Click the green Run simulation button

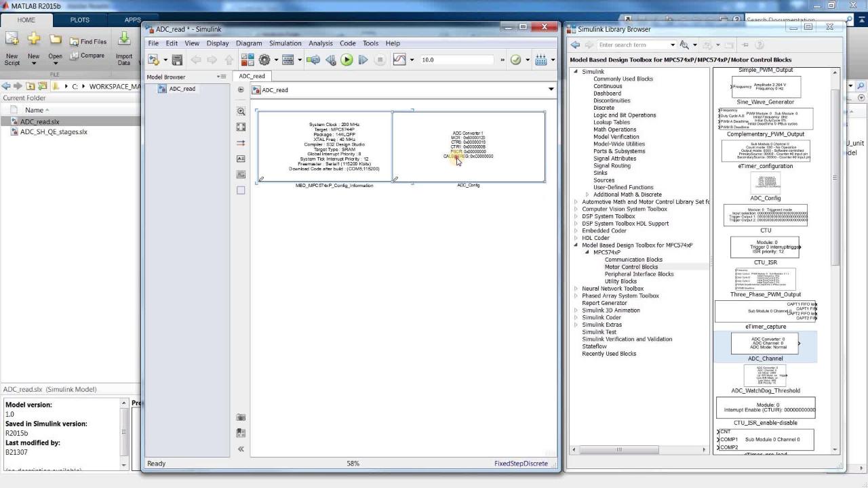[x=347, y=60]
